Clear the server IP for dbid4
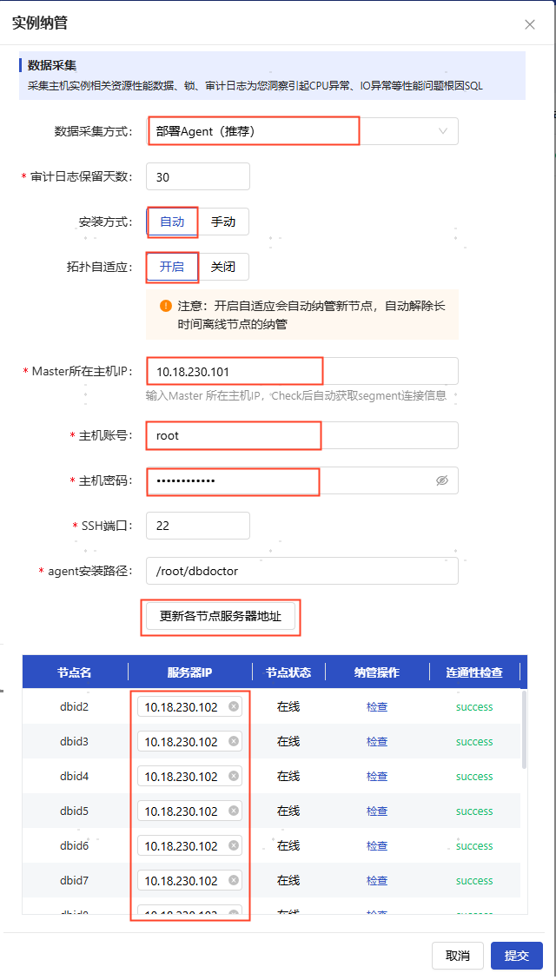 coord(234,776)
